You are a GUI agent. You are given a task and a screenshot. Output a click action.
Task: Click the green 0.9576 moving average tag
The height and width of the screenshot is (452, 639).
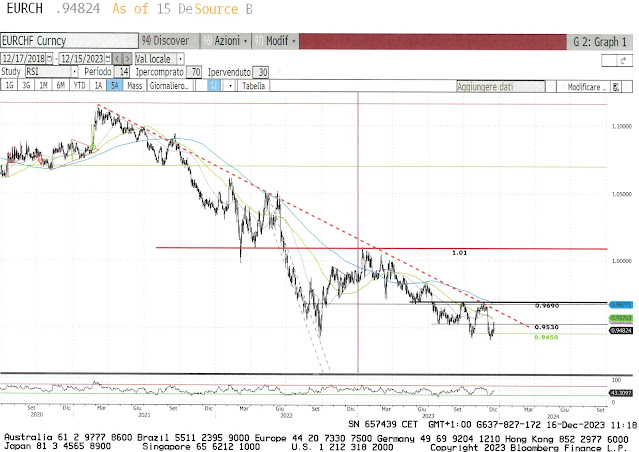point(621,318)
